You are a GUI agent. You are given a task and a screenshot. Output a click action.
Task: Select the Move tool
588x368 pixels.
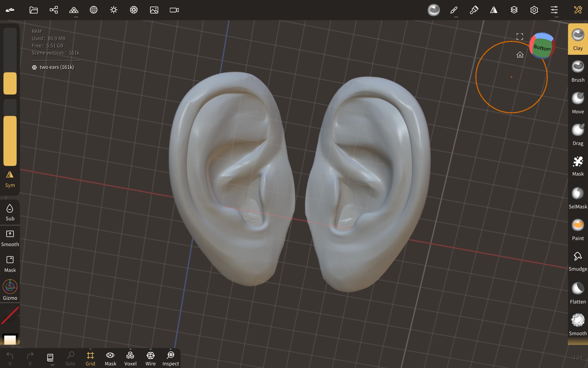click(x=578, y=103)
